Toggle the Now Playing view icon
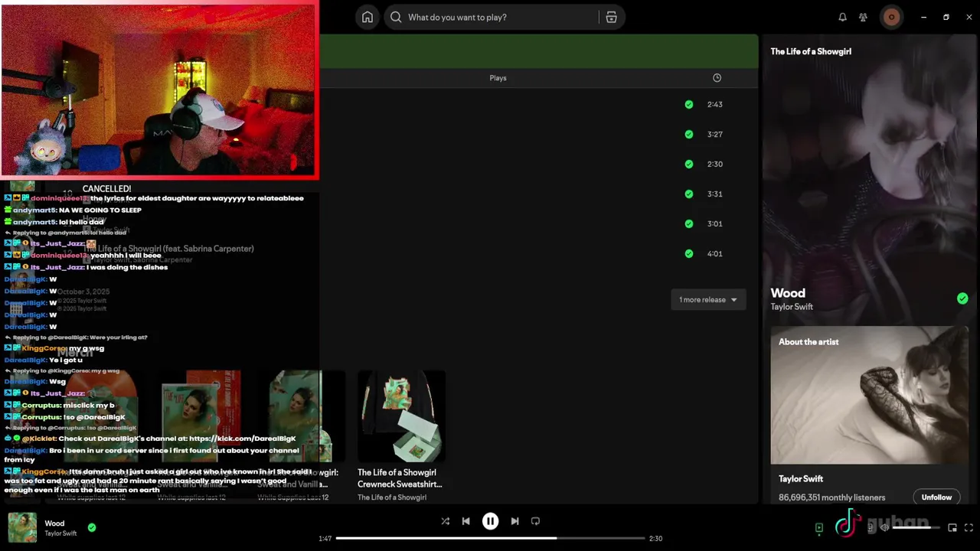The image size is (980, 551). click(x=818, y=527)
